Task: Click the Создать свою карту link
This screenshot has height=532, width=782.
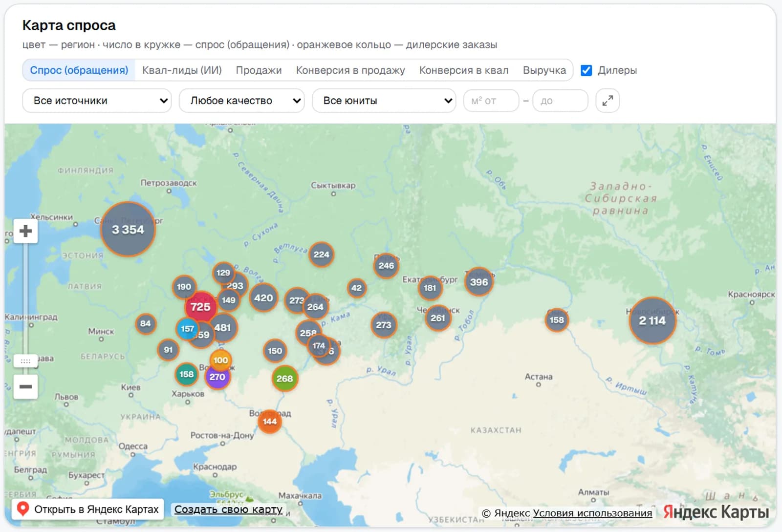Action: pyautogui.click(x=228, y=509)
